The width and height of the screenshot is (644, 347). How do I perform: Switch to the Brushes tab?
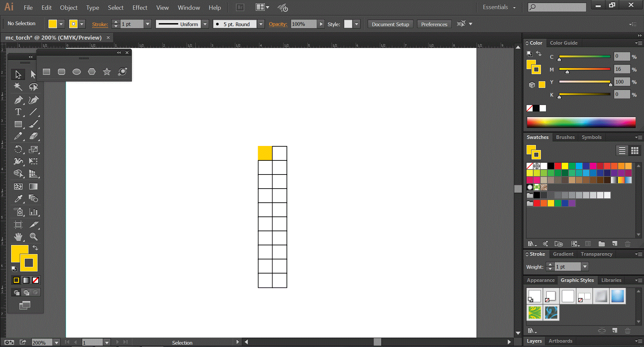pyautogui.click(x=565, y=137)
